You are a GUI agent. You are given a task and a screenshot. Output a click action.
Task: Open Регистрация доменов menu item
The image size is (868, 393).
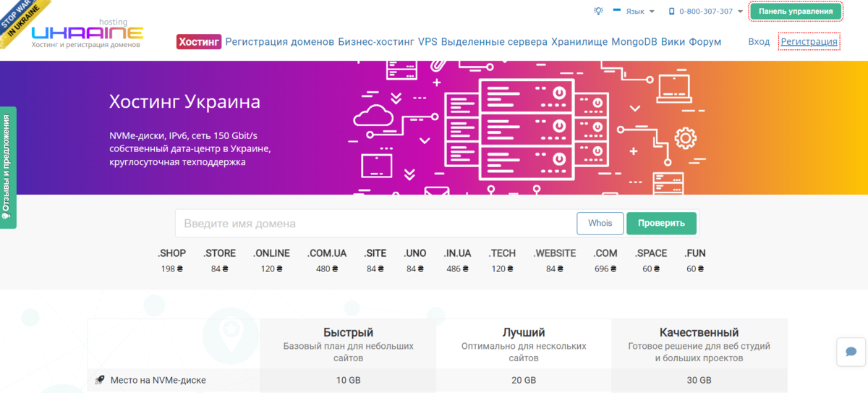(280, 41)
